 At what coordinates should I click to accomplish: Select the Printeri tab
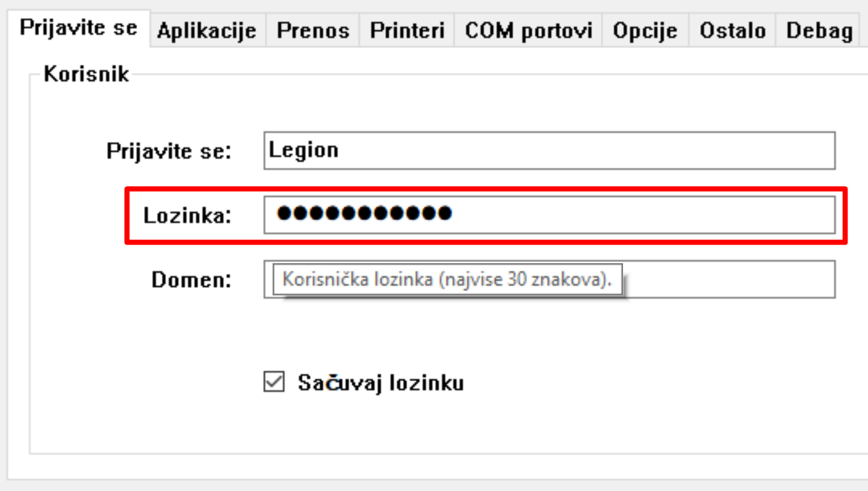click(407, 31)
